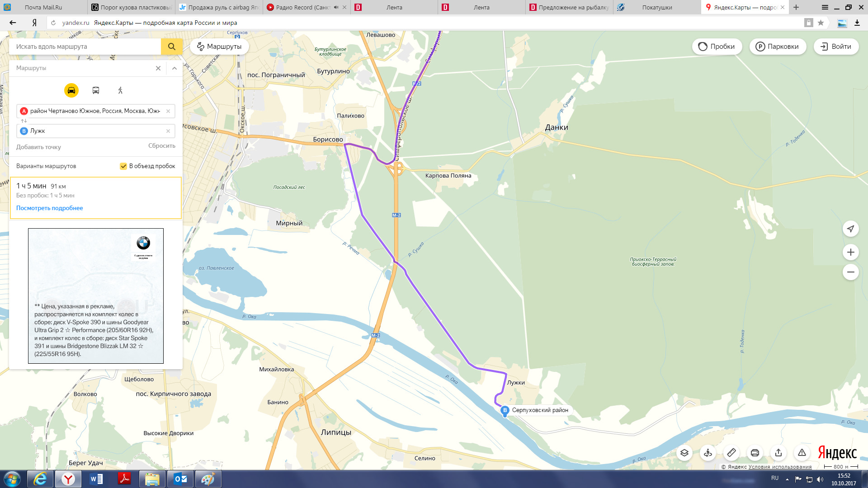Bookmark page with star icon
This screenshot has height=488, width=868.
[x=821, y=23]
